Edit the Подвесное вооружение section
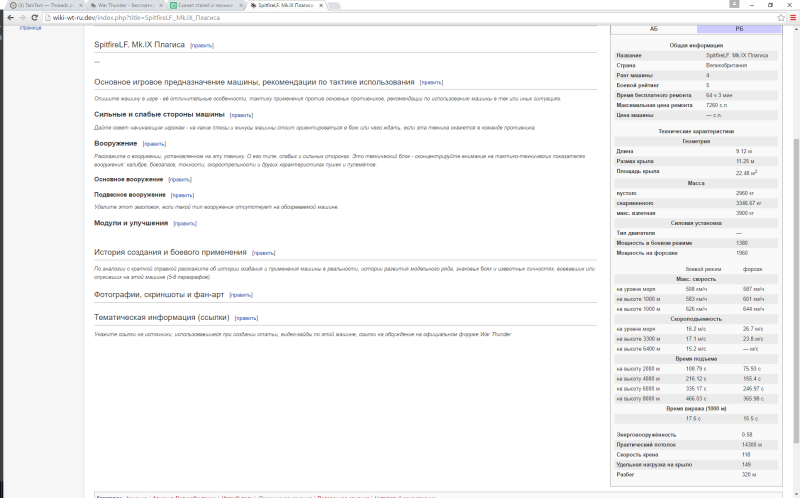Image resolution: width=800 pixels, height=498 pixels. (x=182, y=195)
